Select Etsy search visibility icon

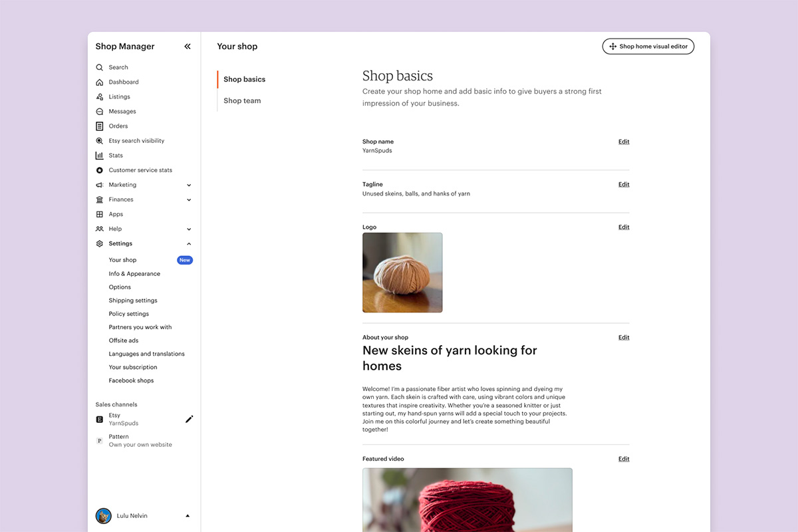coord(98,140)
